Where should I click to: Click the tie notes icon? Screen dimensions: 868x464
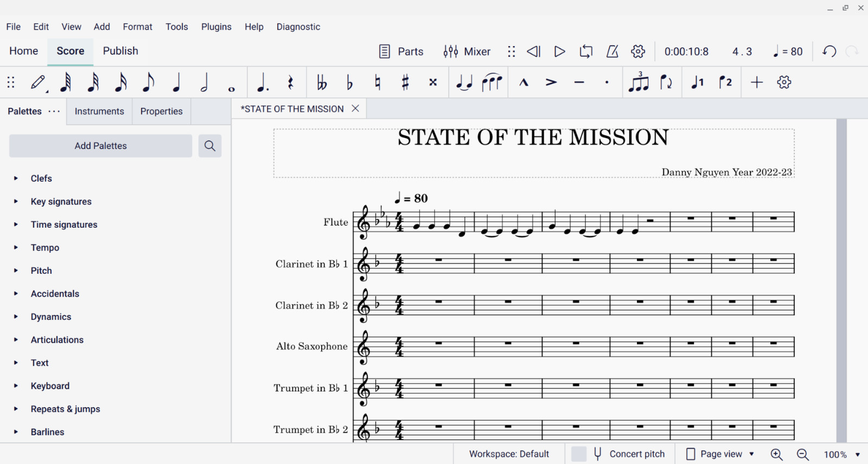tap(464, 82)
